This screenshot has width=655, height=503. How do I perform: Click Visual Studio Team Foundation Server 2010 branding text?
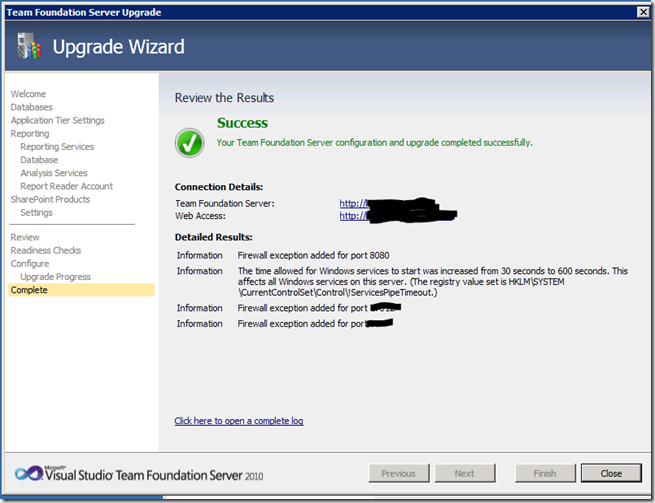coord(154,475)
